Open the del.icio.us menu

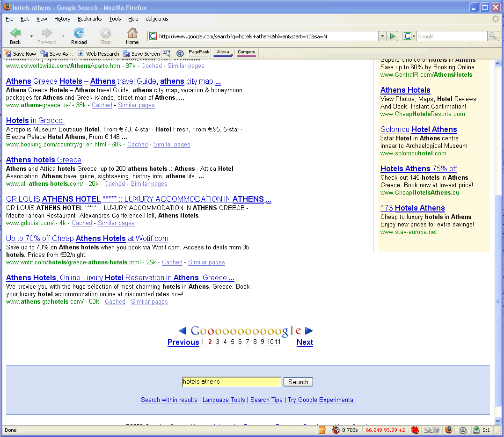157,19
